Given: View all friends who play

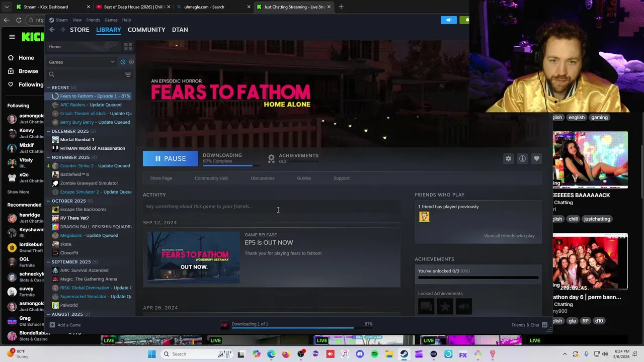Looking at the screenshot, I should tap(509, 236).
